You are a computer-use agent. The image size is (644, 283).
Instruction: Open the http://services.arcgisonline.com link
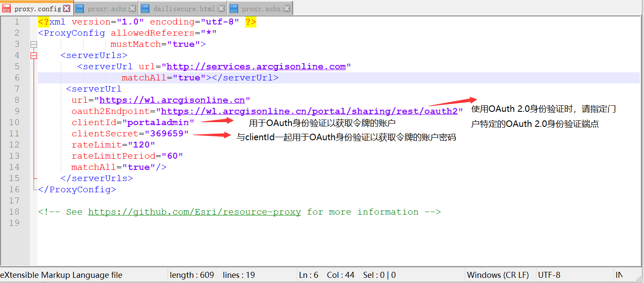256,67
